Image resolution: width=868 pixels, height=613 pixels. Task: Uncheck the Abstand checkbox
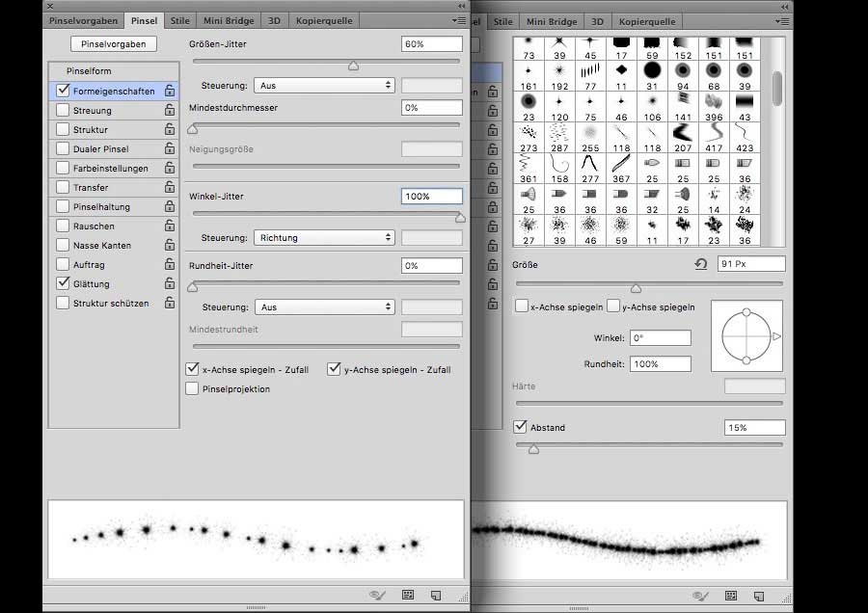click(521, 427)
